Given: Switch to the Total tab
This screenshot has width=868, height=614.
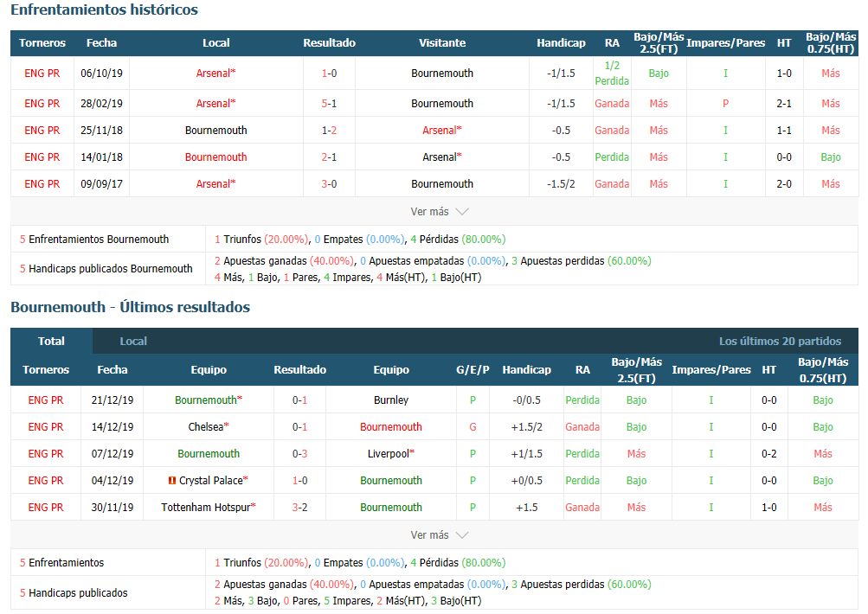Looking at the screenshot, I should pyautogui.click(x=51, y=341).
